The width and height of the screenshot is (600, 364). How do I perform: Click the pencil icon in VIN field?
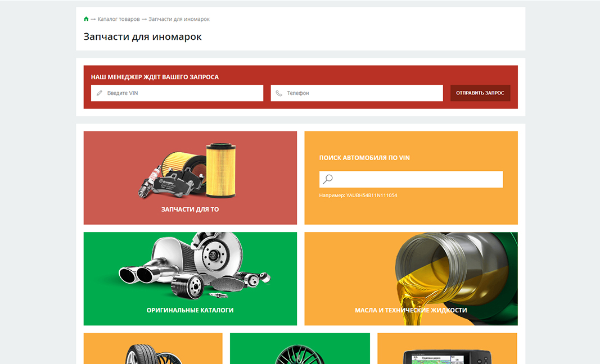click(100, 93)
